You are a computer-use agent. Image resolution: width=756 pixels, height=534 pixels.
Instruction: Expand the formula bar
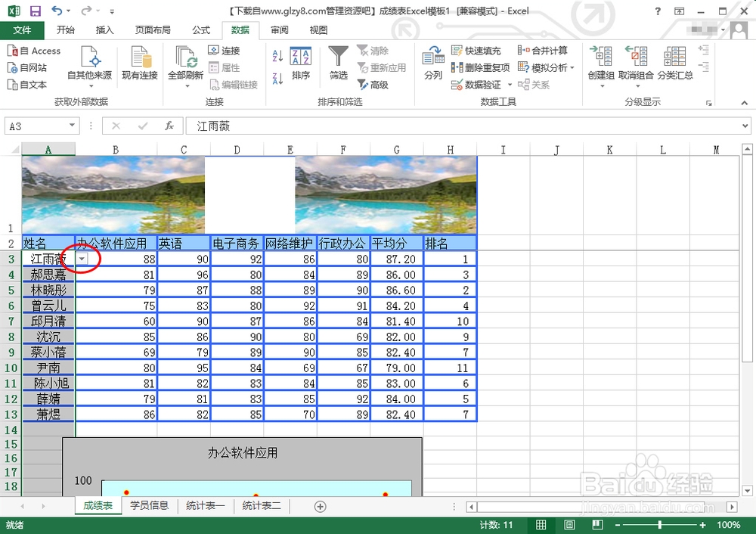745,126
